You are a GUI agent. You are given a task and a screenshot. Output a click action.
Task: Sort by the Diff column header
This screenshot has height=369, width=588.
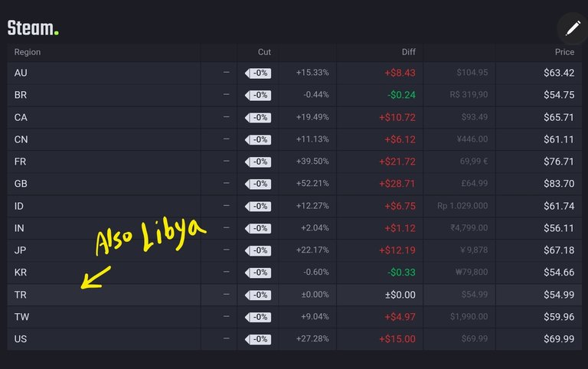click(x=408, y=52)
